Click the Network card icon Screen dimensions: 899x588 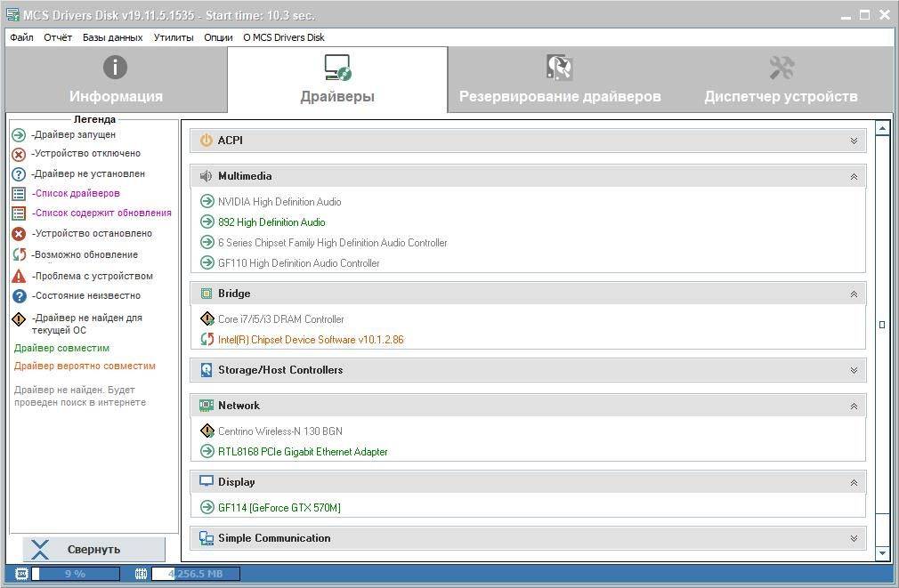coord(207,406)
